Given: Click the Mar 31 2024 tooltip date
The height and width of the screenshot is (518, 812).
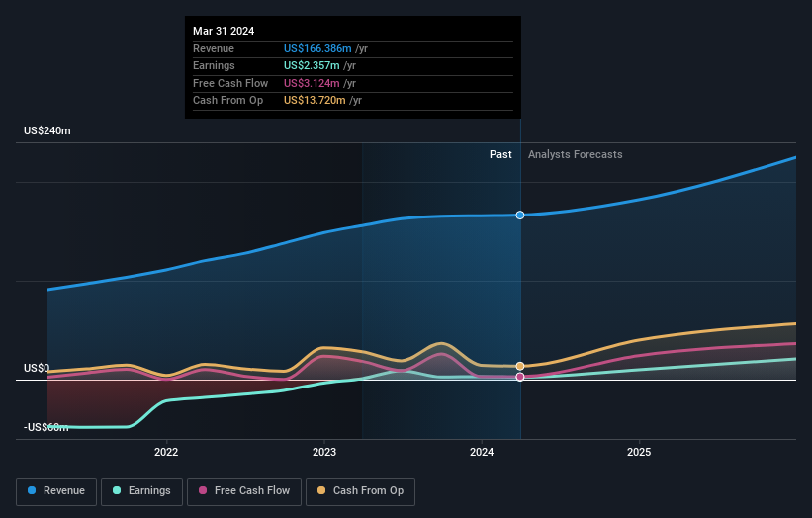Looking at the screenshot, I should tap(224, 31).
